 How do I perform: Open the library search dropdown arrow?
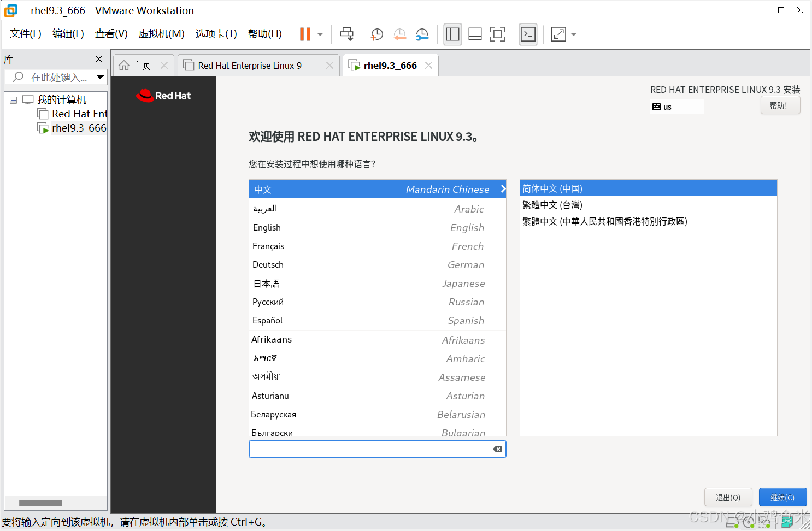[x=101, y=77]
